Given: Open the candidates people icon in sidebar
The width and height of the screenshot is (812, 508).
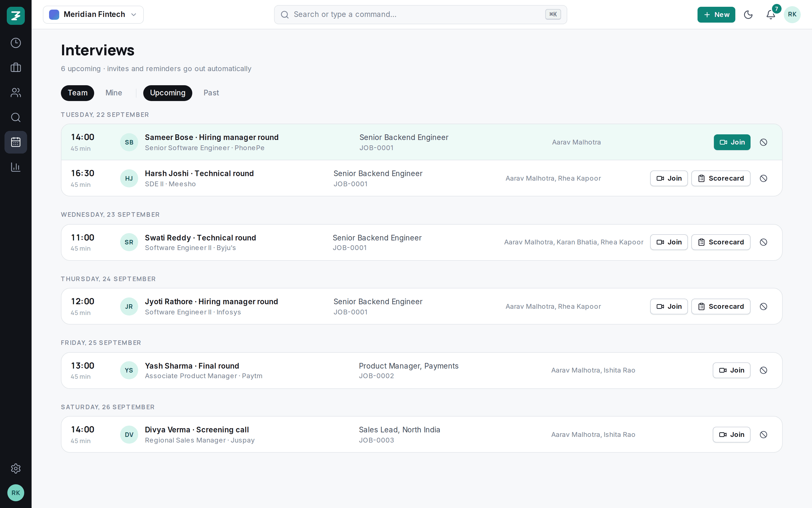Looking at the screenshot, I should pyautogui.click(x=16, y=92).
